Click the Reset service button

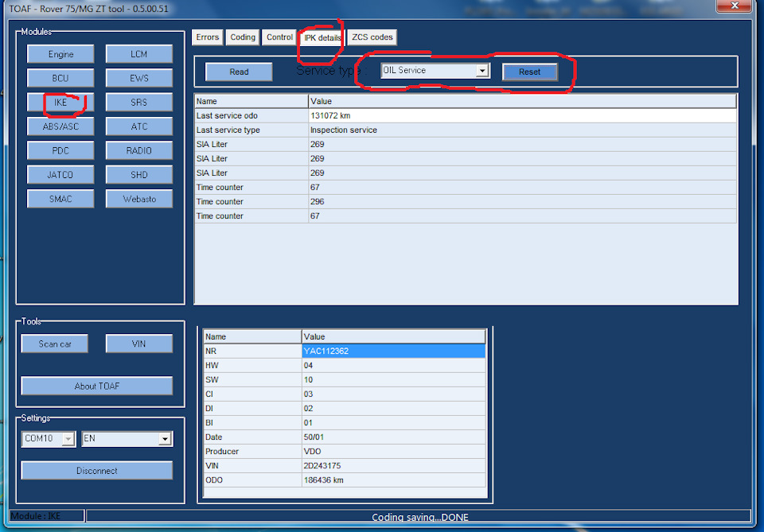(x=530, y=72)
